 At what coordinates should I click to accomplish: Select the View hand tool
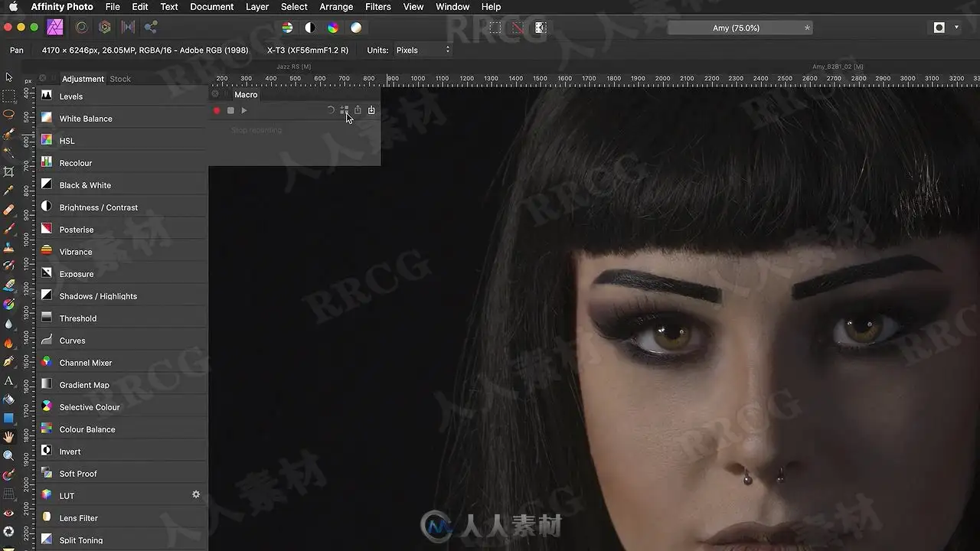[8, 437]
